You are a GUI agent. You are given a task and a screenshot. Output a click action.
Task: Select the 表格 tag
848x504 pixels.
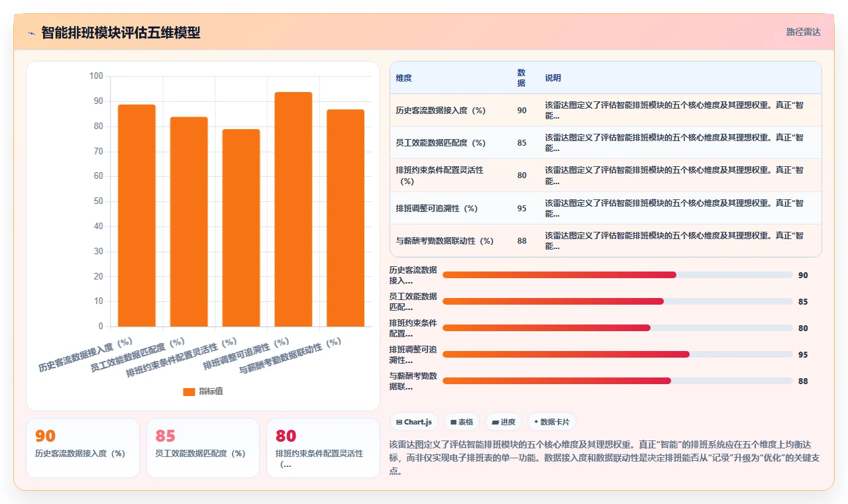click(x=462, y=422)
